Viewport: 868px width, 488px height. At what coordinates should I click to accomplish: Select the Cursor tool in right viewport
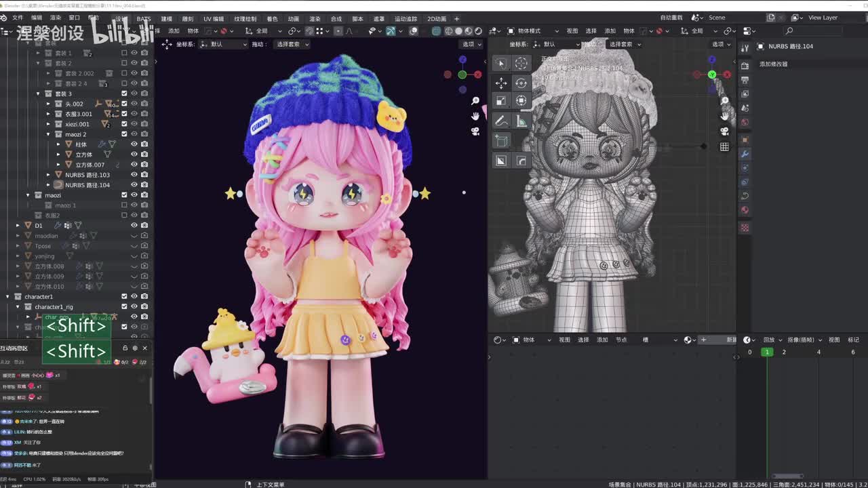(x=521, y=63)
